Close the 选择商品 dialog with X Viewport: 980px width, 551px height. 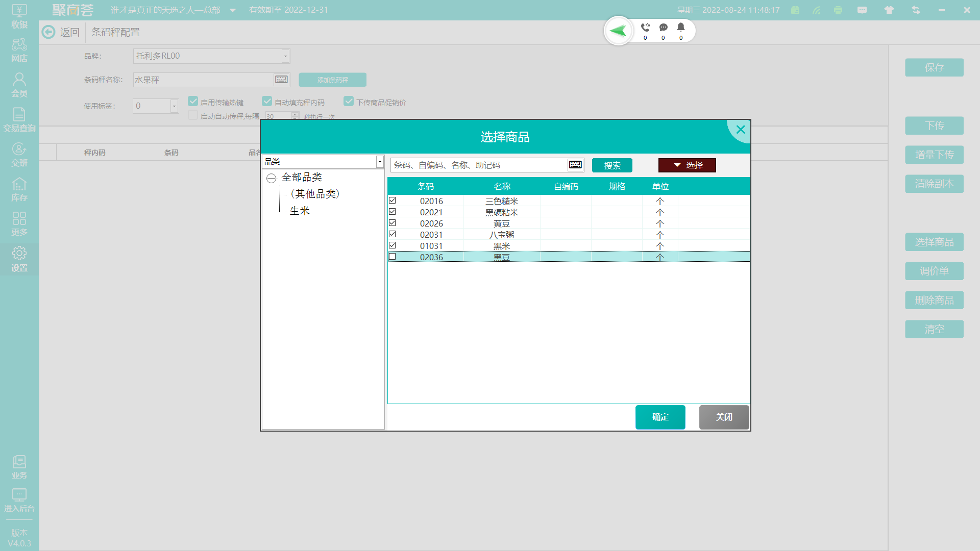tap(741, 130)
